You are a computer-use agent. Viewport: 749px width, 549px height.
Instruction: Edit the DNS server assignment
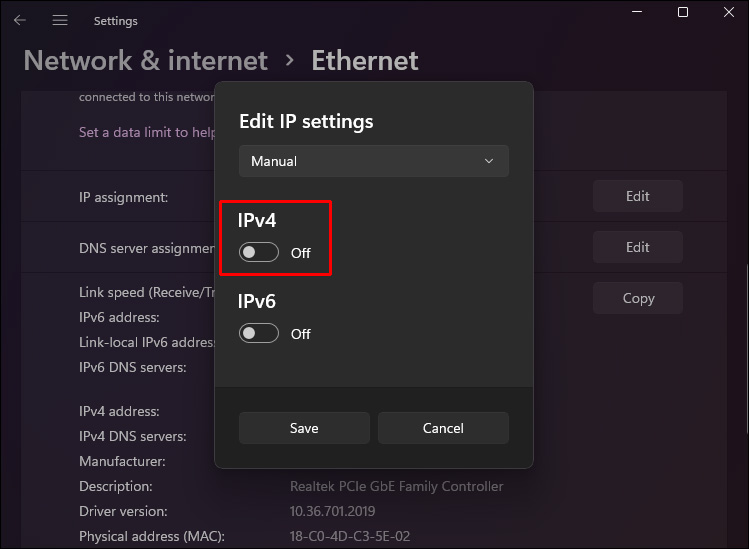pos(637,247)
